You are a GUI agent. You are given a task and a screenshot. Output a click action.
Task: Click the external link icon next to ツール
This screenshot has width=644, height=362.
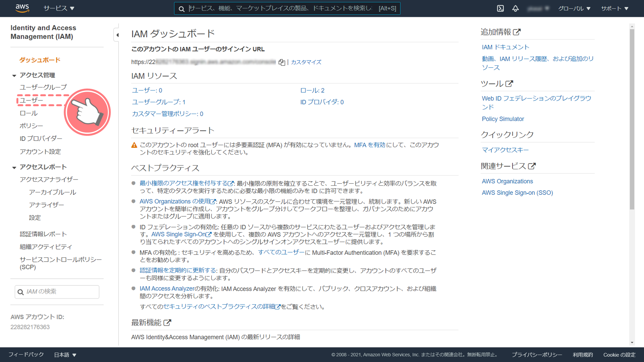point(509,84)
